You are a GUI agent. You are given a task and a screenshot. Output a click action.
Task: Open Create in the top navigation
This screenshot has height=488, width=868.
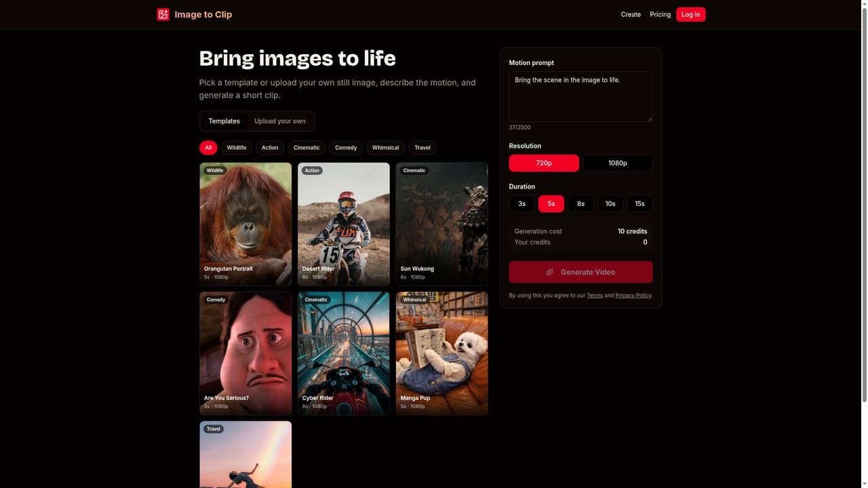631,14
